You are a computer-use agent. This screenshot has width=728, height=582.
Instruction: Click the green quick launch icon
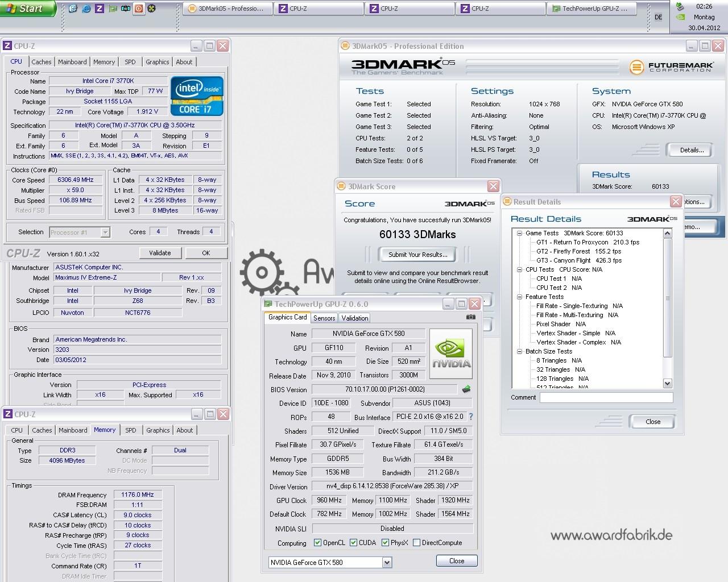coord(113,9)
